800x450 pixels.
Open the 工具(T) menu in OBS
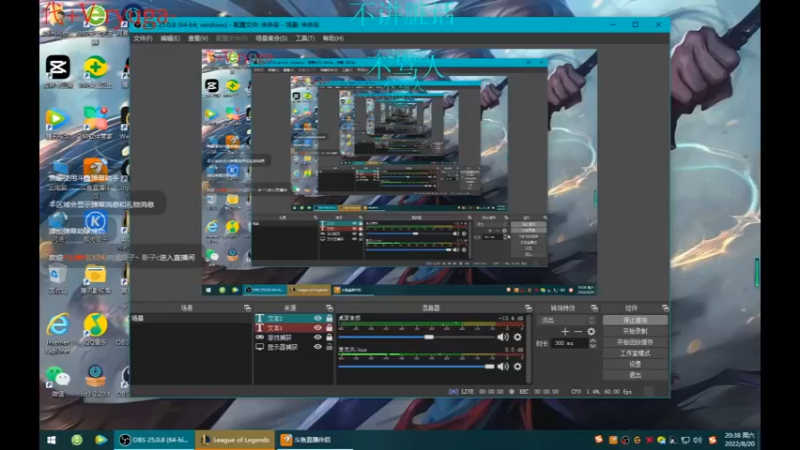click(x=305, y=38)
